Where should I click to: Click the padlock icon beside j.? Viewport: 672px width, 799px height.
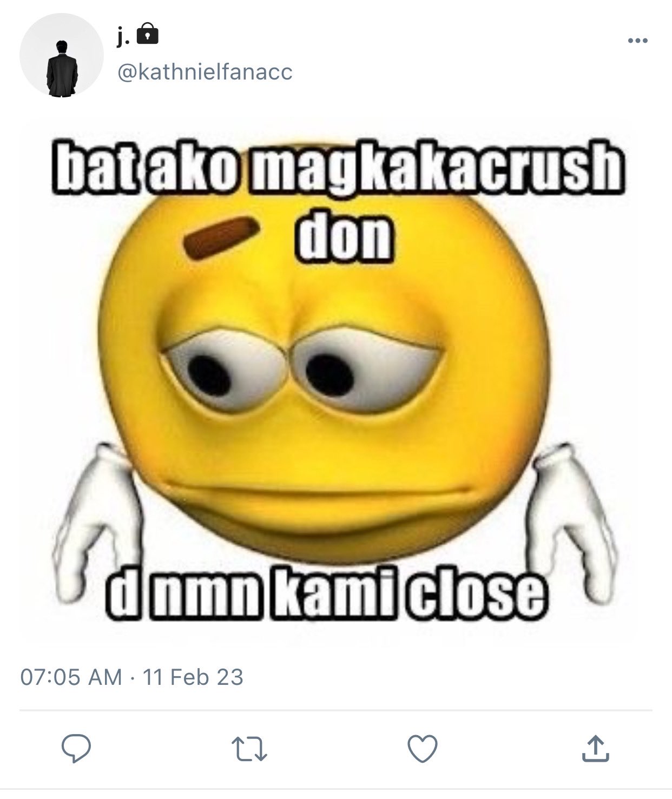(148, 35)
